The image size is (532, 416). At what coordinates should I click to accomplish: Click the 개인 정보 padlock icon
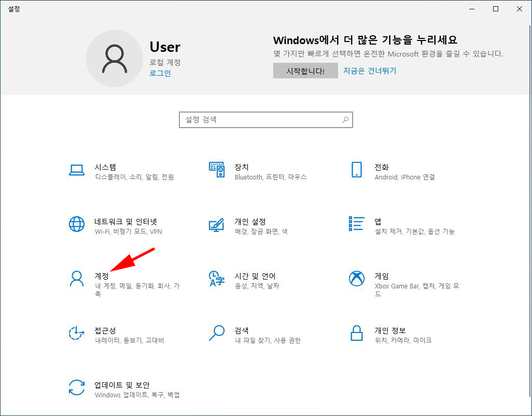pyautogui.click(x=357, y=333)
